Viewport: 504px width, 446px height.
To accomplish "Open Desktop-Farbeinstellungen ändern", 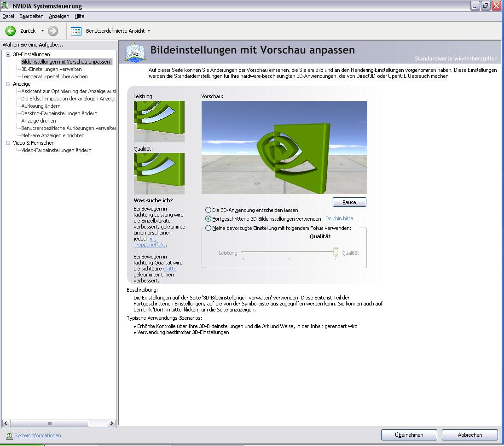I will [x=59, y=114].
